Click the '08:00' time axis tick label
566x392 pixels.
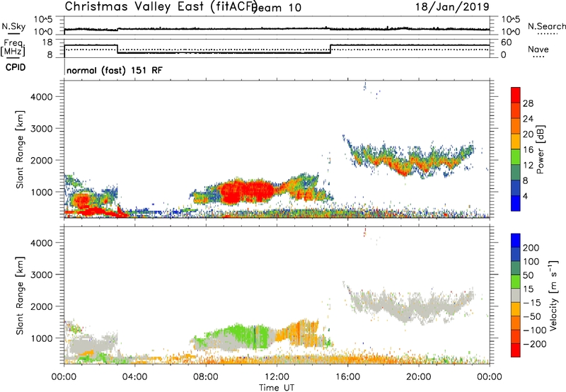coord(206,377)
